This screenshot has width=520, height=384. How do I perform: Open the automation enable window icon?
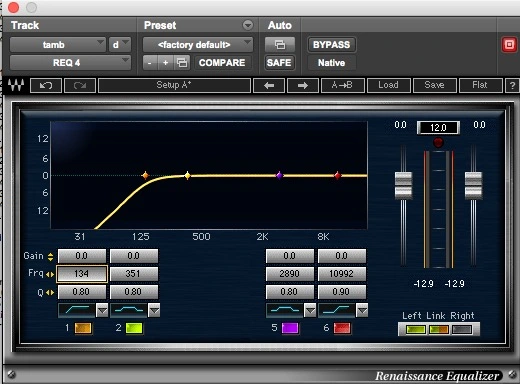click(x=280, y=44)
